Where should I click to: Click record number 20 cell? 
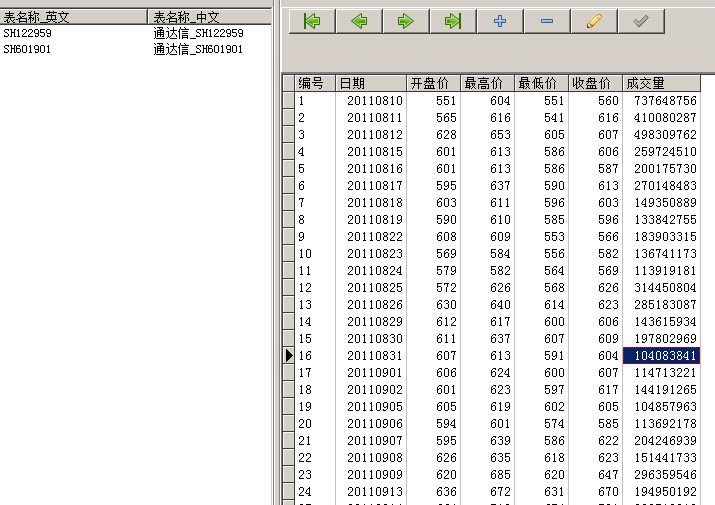pyautogui.click(x=315, y=423)
